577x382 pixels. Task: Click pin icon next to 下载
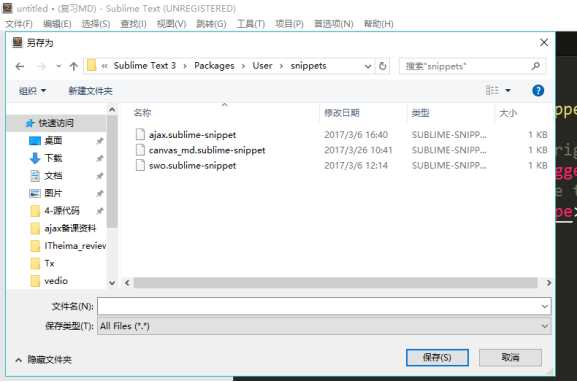click(x=100, y=159)
